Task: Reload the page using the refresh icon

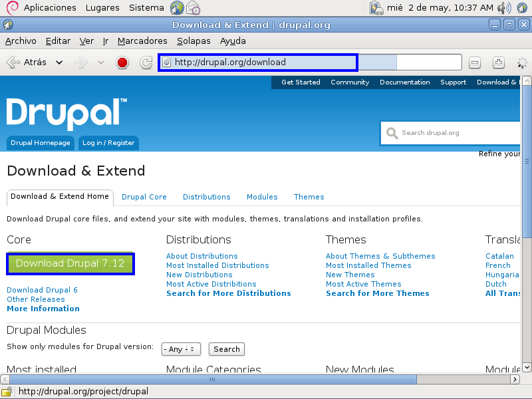Action: (x=145, y=63)
